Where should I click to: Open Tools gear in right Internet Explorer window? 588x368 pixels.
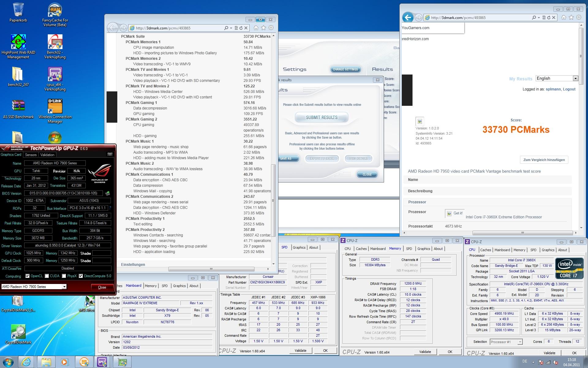pyautogui.click(x=579, y=17)
